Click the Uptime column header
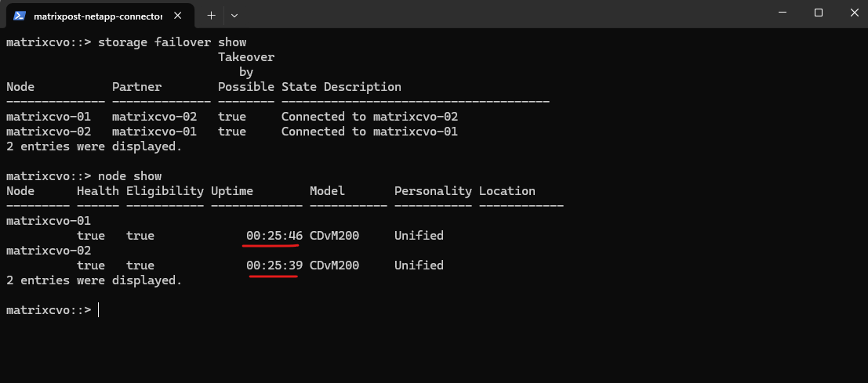This screenshot has width=868, height=383. tap(232, 191)
